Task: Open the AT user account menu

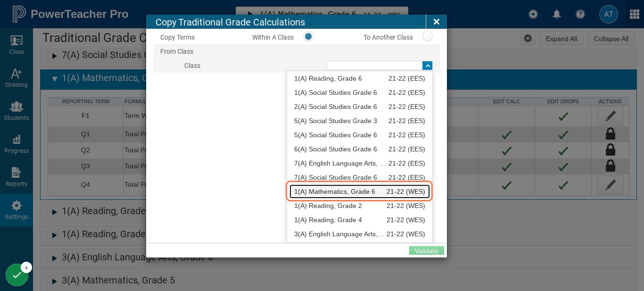Action: [609, 14]
